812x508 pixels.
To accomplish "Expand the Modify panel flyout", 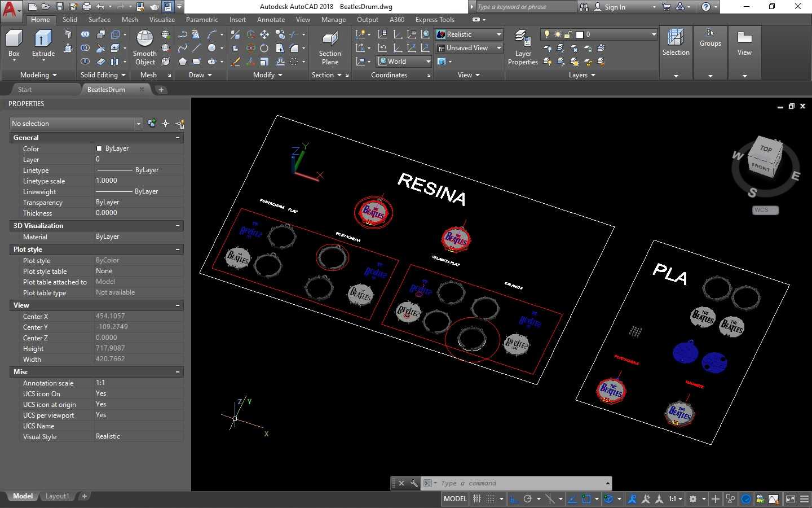I will (267, 75).
